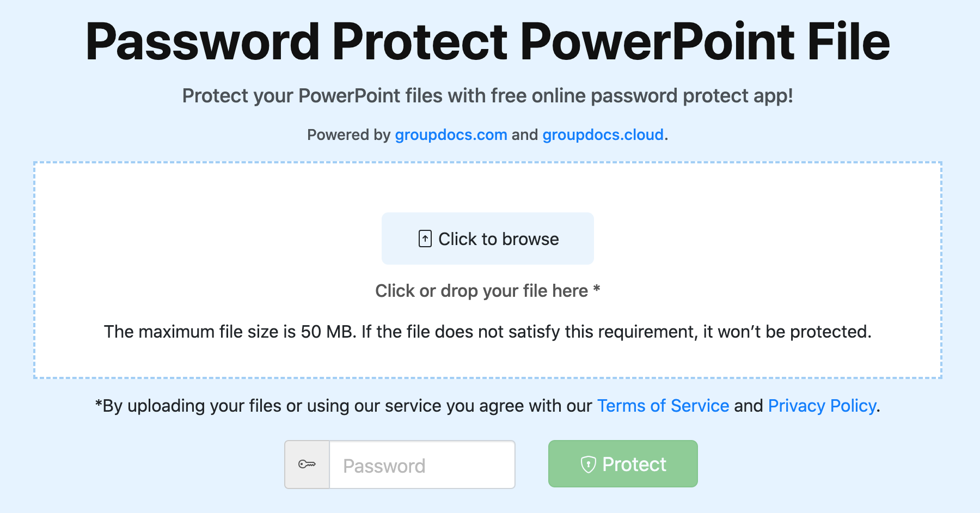Click the Click or drop your file here text
Screen dimensions: 980x513
coord(488,291)
